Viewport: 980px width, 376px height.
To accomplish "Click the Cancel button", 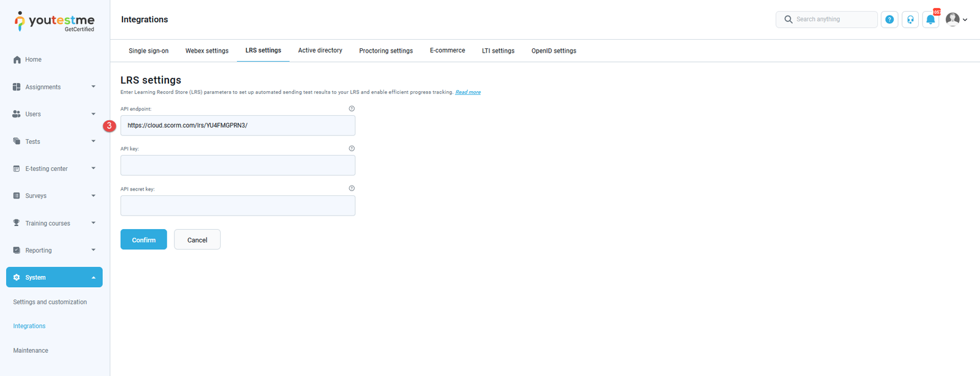I will point(197,240).
